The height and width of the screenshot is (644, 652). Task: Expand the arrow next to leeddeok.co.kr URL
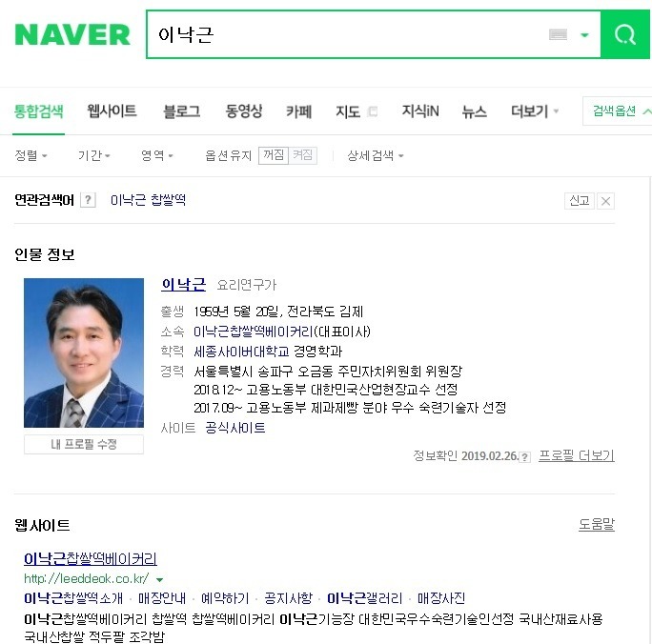point(160,579)
